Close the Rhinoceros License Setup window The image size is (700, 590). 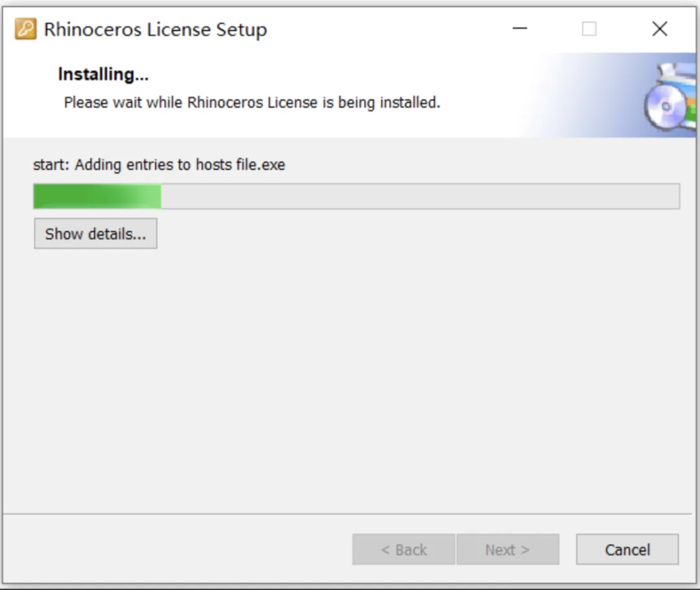pos(659,29)
